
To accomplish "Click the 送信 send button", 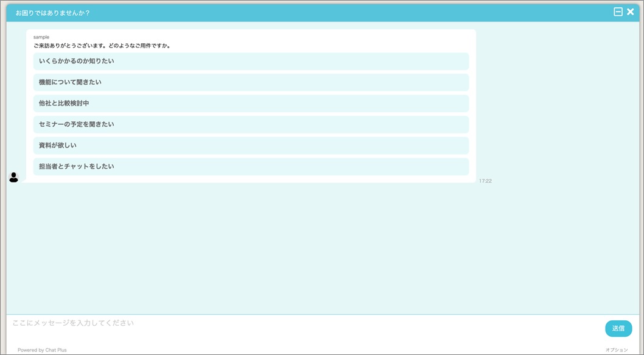I will coord(618,328).
